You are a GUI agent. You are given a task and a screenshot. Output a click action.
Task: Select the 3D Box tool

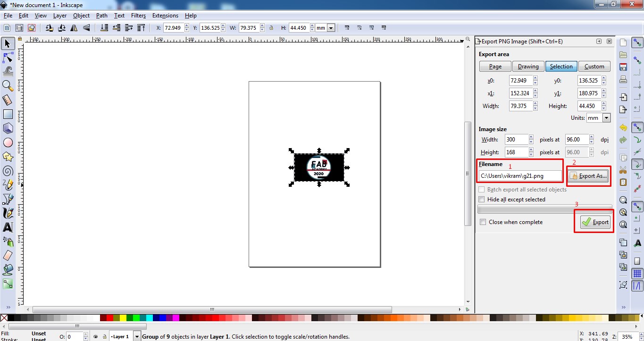pos(8,128)
